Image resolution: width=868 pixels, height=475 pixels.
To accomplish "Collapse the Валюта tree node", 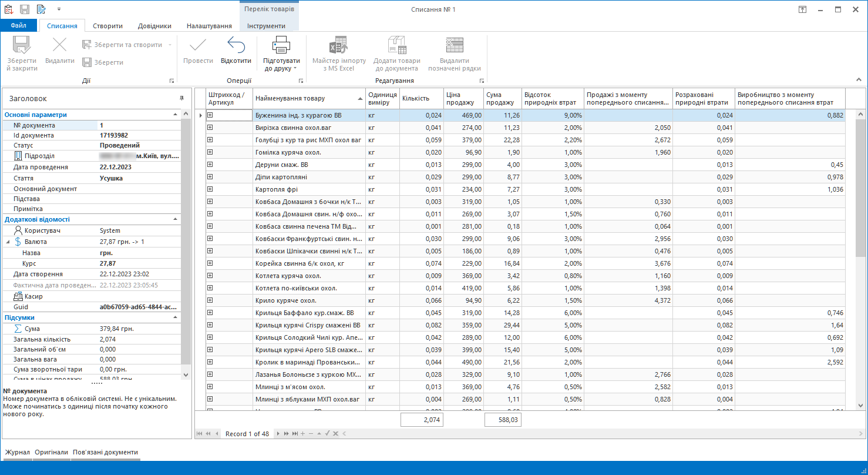I will [x=8, y=242].
